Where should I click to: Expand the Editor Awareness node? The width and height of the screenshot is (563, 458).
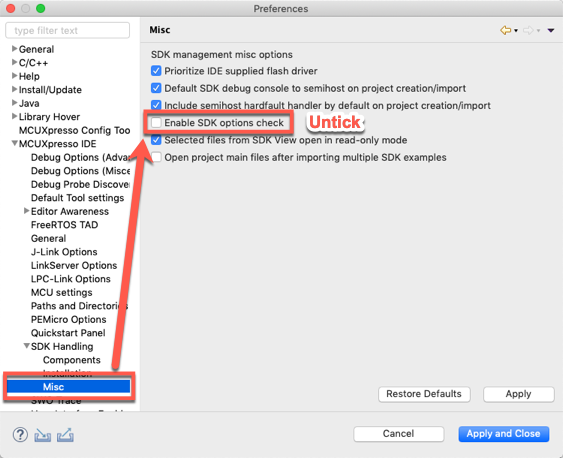pyautogui.click(x=27, y=211)
